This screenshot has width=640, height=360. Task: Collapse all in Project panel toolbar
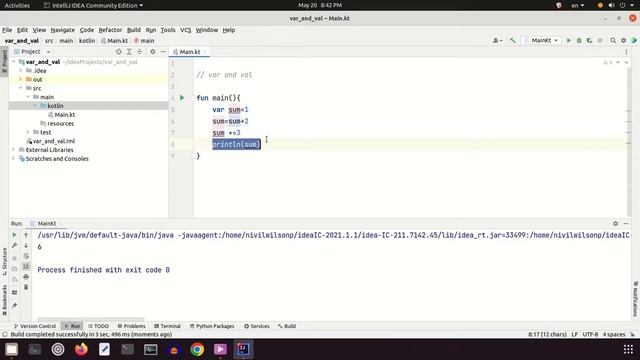pos(140,52)
